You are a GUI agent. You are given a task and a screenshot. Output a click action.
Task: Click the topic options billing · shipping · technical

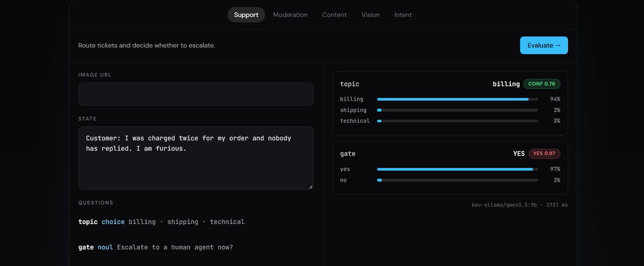tap(186, 221)
